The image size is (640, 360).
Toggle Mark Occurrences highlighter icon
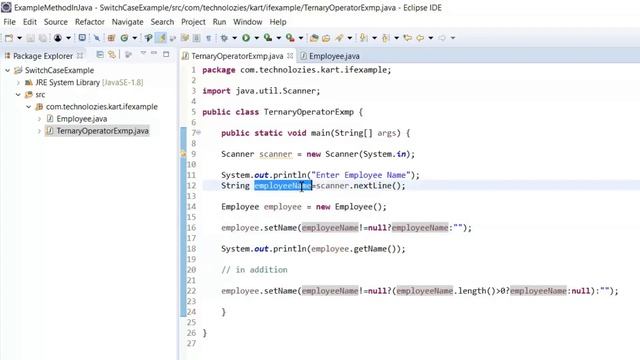[x=162, y=38]
